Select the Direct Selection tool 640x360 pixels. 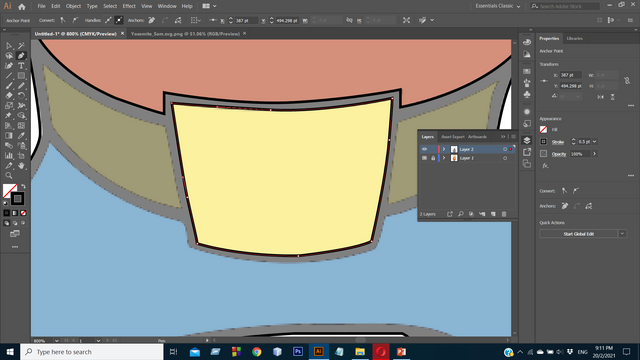9,46
